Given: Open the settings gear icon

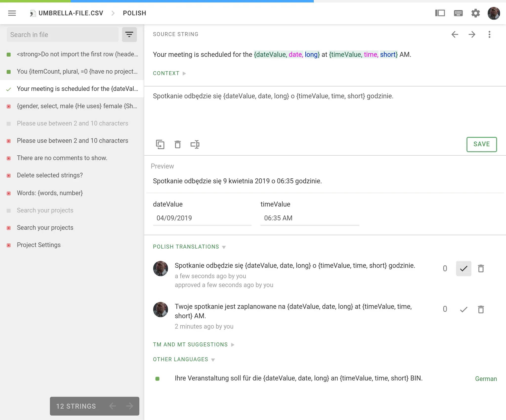Looking at the screenshot, I should tap(475, 13).
